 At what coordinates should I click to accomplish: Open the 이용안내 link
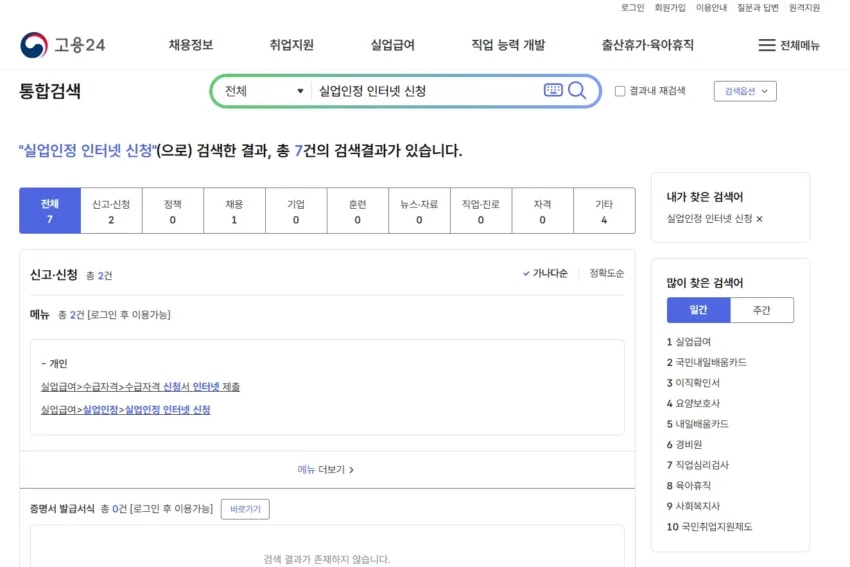point(711,8)
